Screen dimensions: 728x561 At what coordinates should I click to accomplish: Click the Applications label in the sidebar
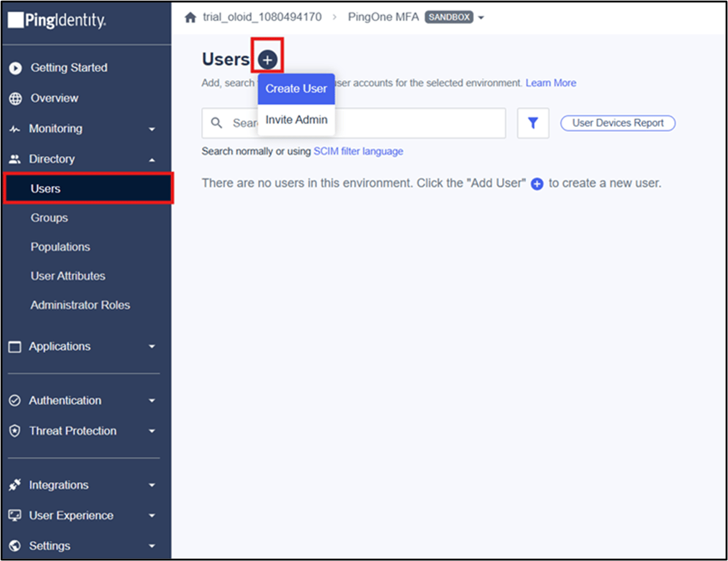coord(60,346)
